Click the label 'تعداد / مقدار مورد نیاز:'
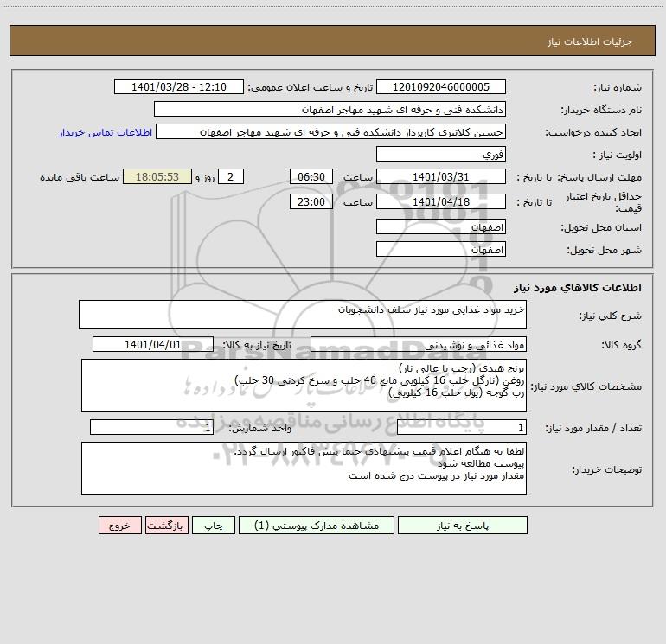This screenshot has width=666, height=644. (593, 428)
